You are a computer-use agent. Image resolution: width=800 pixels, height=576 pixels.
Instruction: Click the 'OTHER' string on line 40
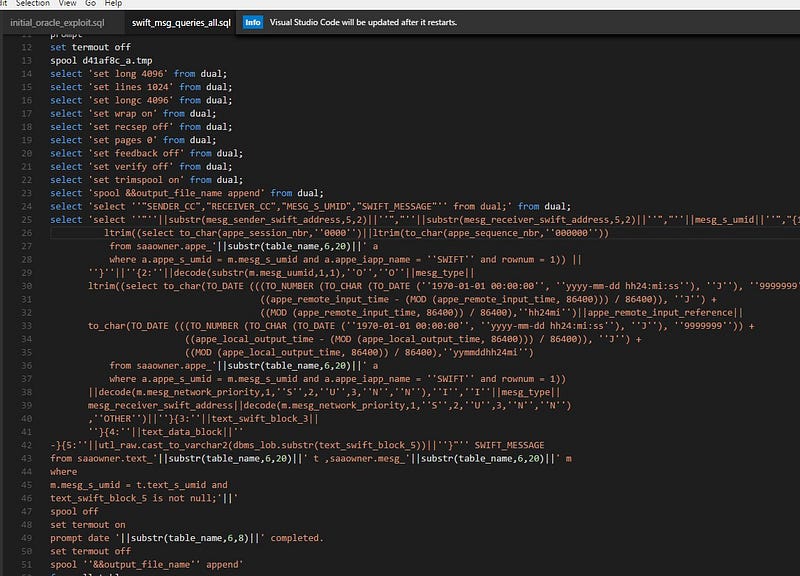(117, 418)
